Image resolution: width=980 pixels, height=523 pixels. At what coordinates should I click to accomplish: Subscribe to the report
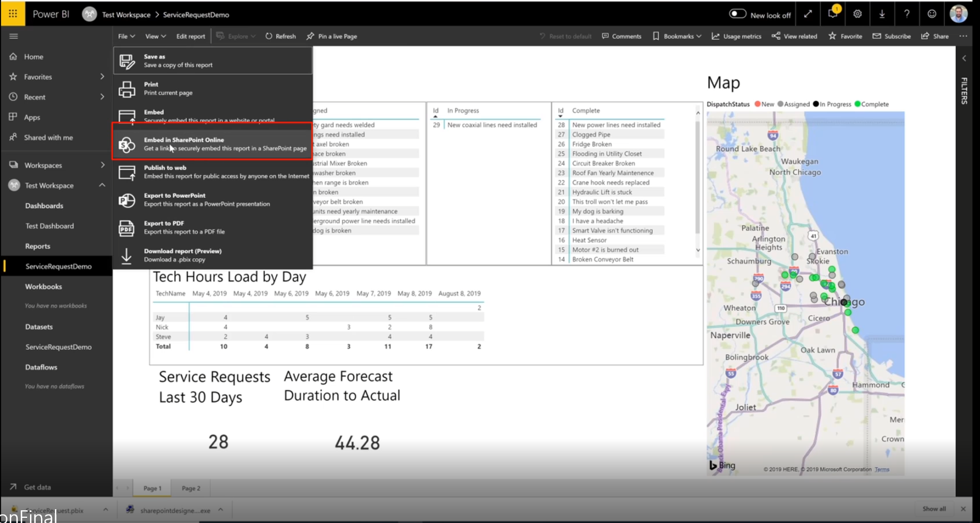click(x=891, y=36)
